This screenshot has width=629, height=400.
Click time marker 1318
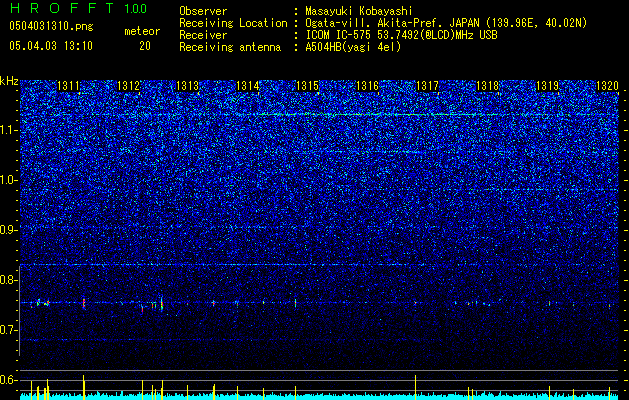[487, 86]
